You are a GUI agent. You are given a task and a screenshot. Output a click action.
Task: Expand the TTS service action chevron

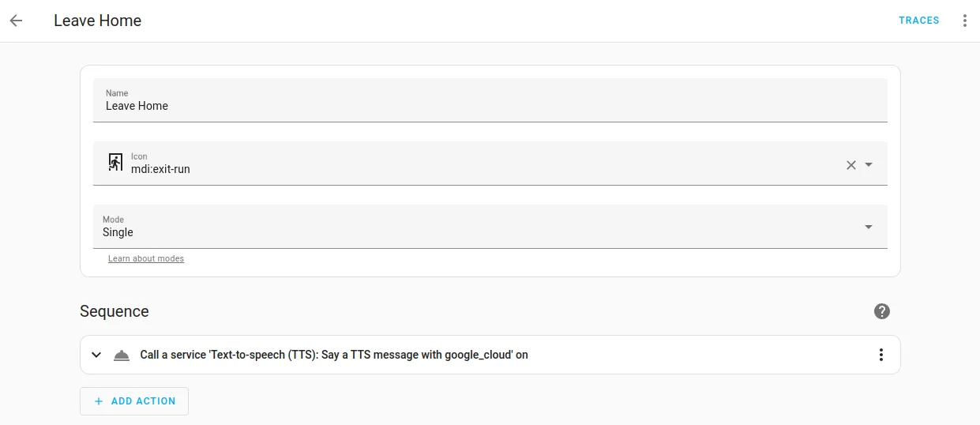[x=96, y=355]
